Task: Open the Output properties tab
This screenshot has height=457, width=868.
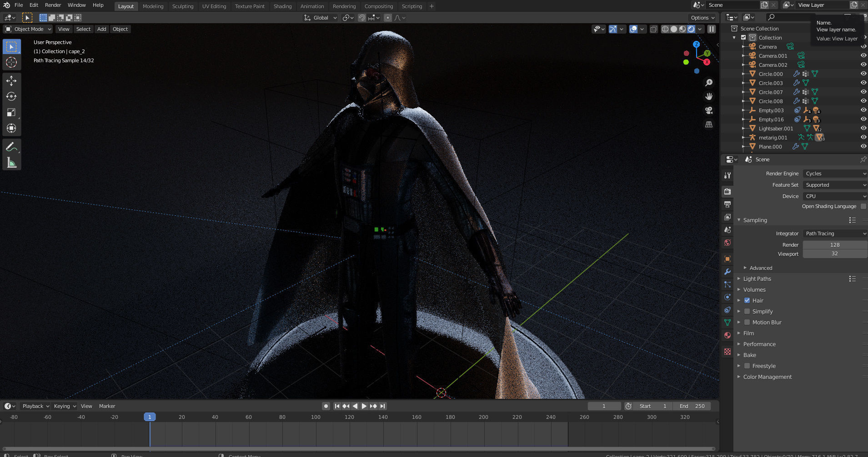Action: (x=728, y=204)
